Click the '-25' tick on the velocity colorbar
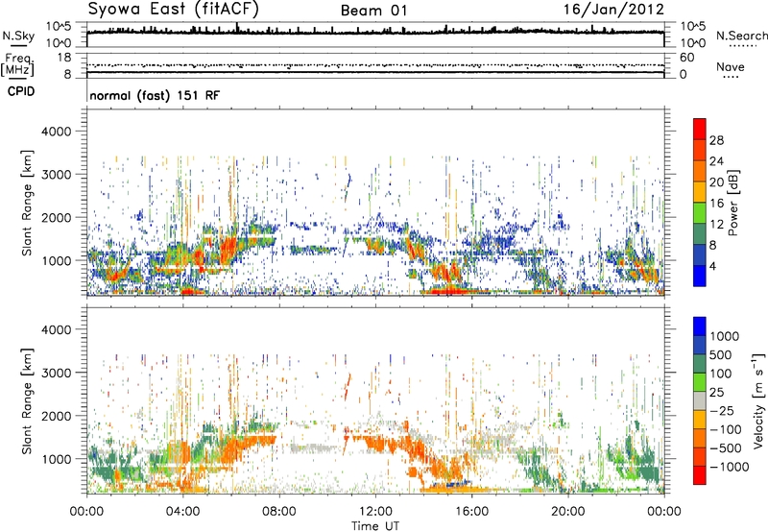Screen dimensions: 768x532 pos(723,410)
